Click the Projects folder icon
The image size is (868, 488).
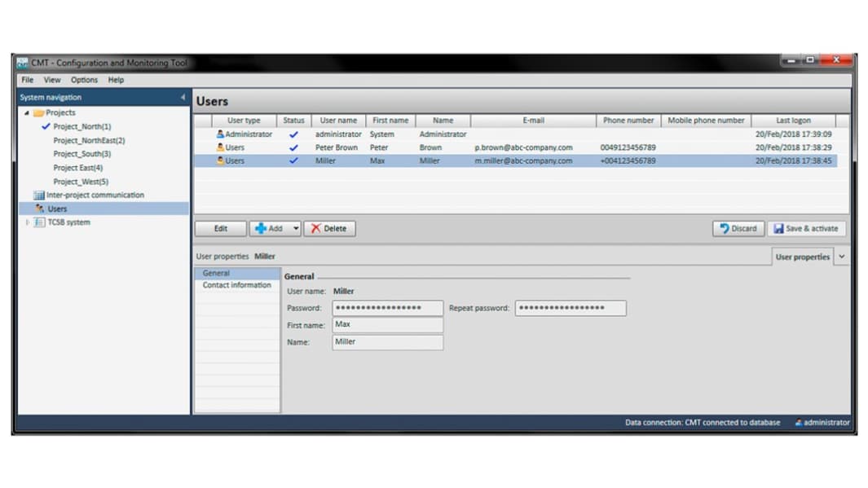point(39,113)
